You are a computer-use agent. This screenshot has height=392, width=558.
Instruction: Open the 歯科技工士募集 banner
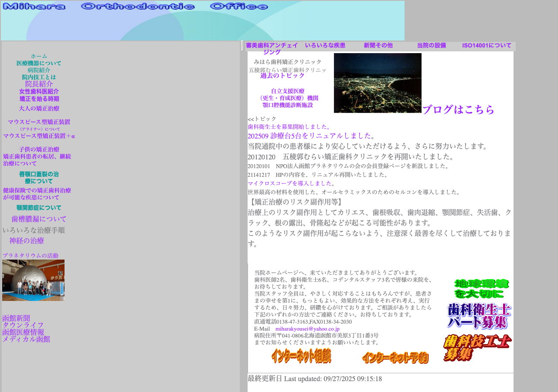pyautogui.click(x=477, y=348)
